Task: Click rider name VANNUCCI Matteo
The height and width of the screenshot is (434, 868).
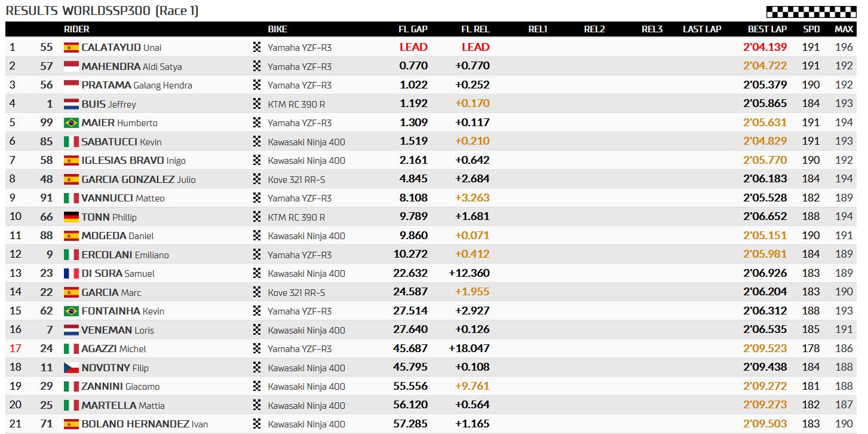Action: (123, 198)
